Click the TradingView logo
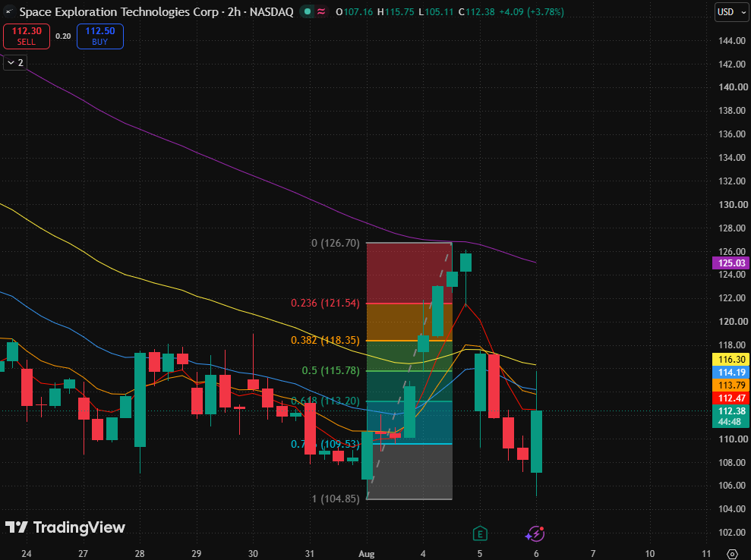The width and height of the screenshot is (751, 560). tap(65, 527)
